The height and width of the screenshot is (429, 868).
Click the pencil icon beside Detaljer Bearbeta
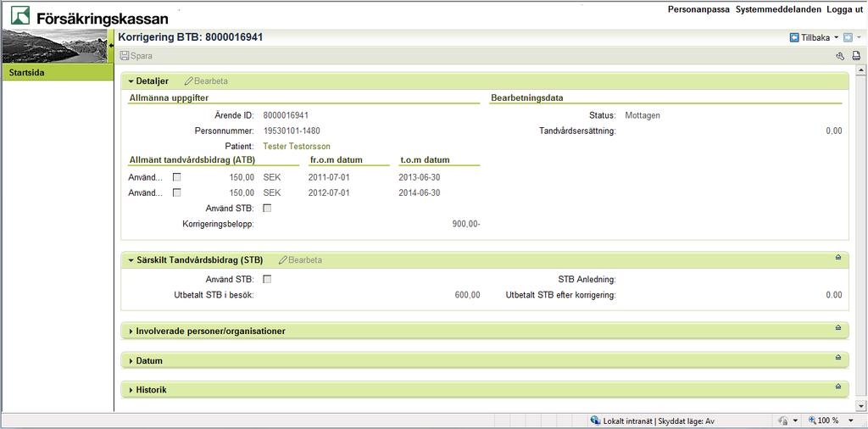coord(189,81)
